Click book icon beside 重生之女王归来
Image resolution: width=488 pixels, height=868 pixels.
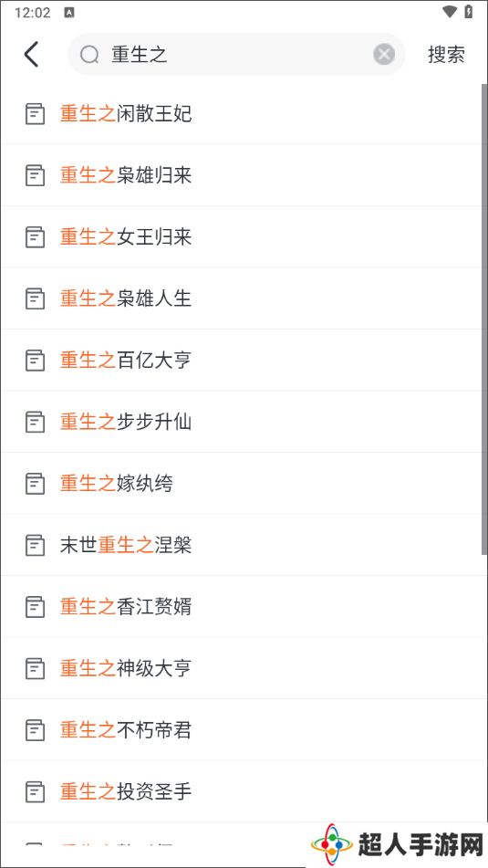(x=35, y=237)
